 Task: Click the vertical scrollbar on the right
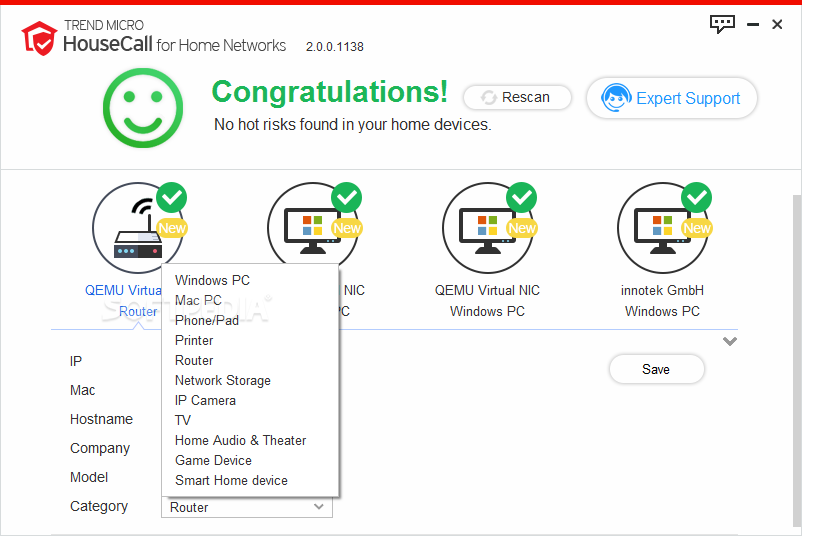click(797, 361)
